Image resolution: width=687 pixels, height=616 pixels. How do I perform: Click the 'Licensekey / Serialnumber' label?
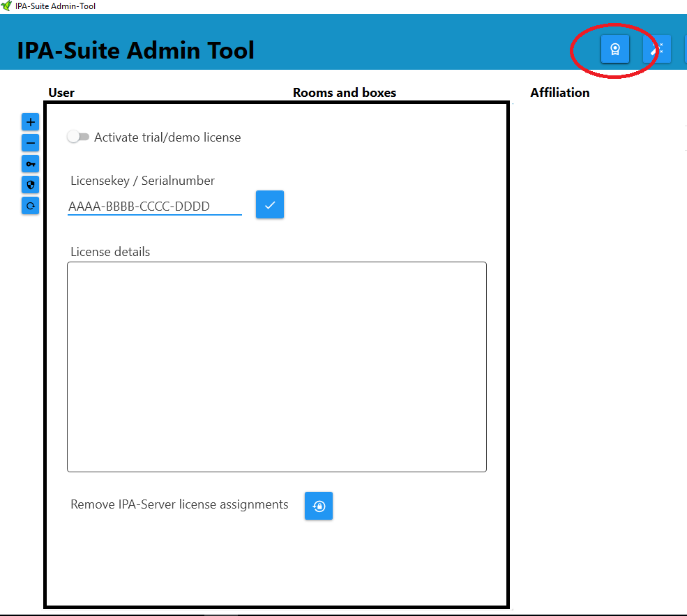(142, 181)
